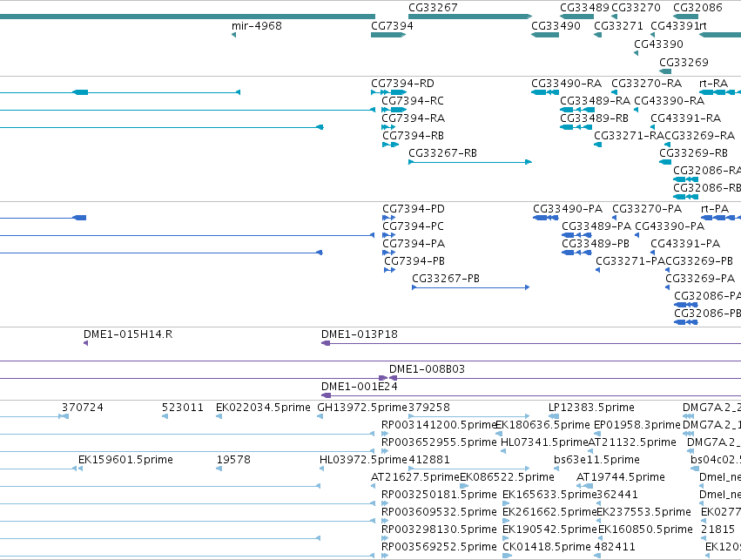Select EST bs63e11.5prime
This screenshot has width=741, height=560.
point(556,469)
